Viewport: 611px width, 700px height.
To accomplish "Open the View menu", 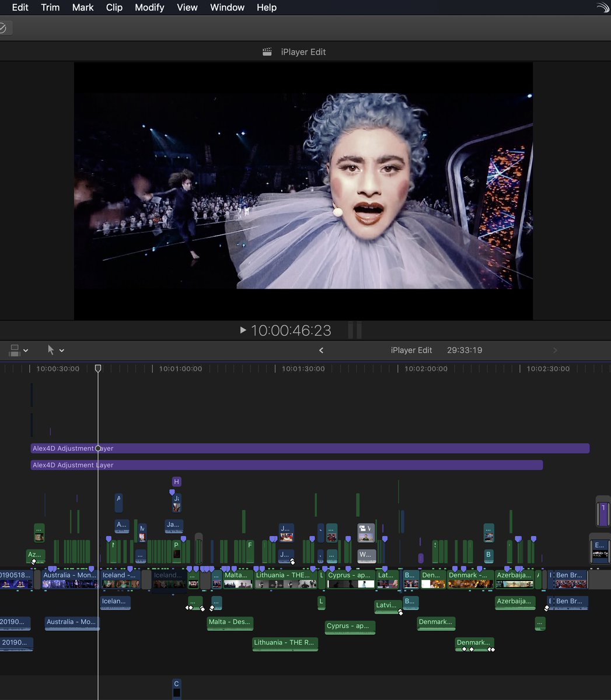I will [187, 8].
